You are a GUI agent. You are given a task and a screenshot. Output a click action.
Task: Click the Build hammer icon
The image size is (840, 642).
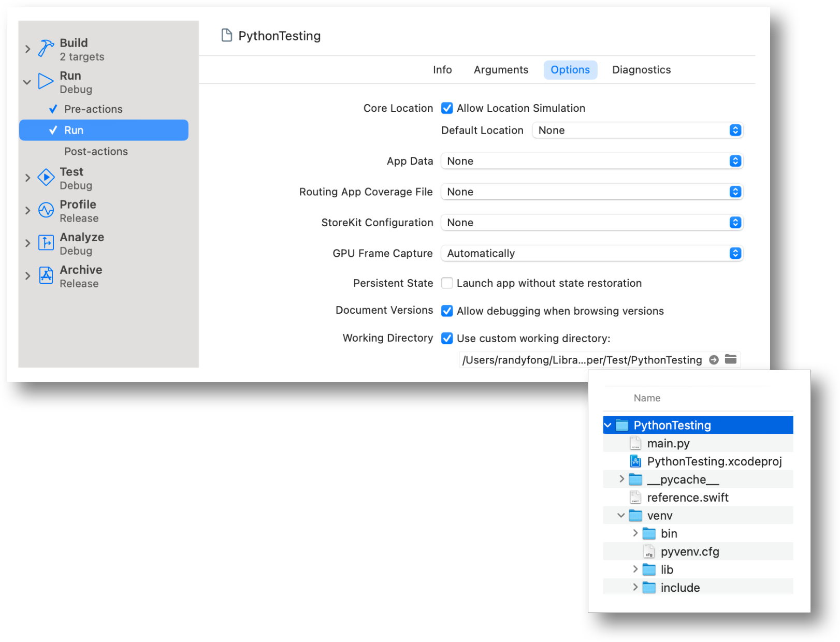(x=46, y=49)
